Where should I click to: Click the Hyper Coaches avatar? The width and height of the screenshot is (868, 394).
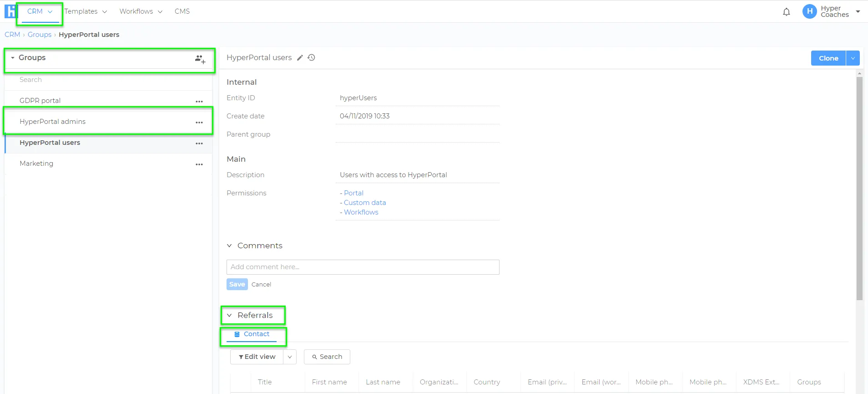pyautogui.click(x=809, y=11)
